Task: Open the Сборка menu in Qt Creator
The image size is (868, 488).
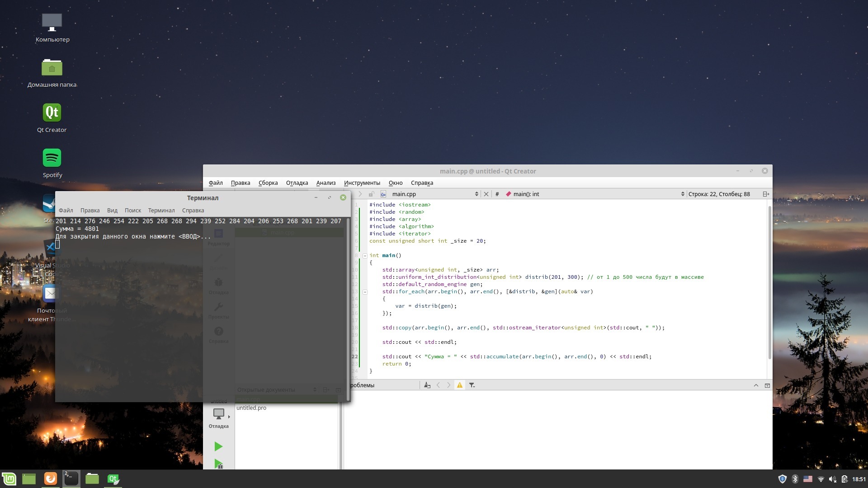Action: (x=268, y=183)
